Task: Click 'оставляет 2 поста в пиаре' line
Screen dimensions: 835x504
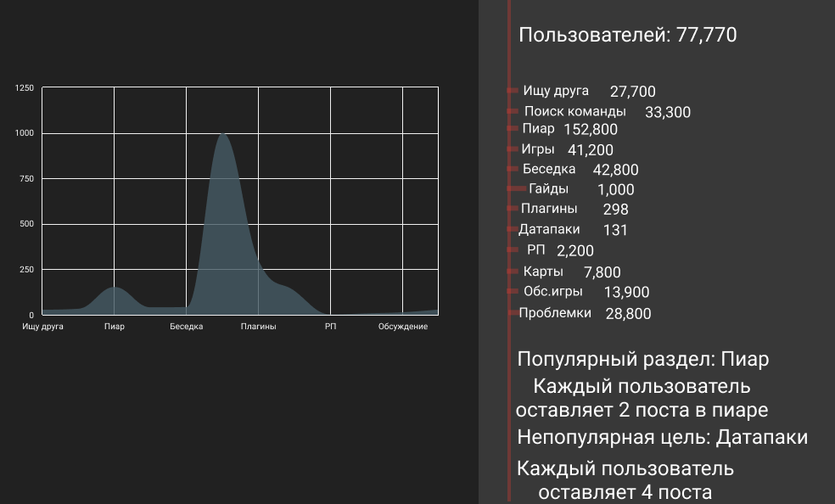Action: point(642,411)
